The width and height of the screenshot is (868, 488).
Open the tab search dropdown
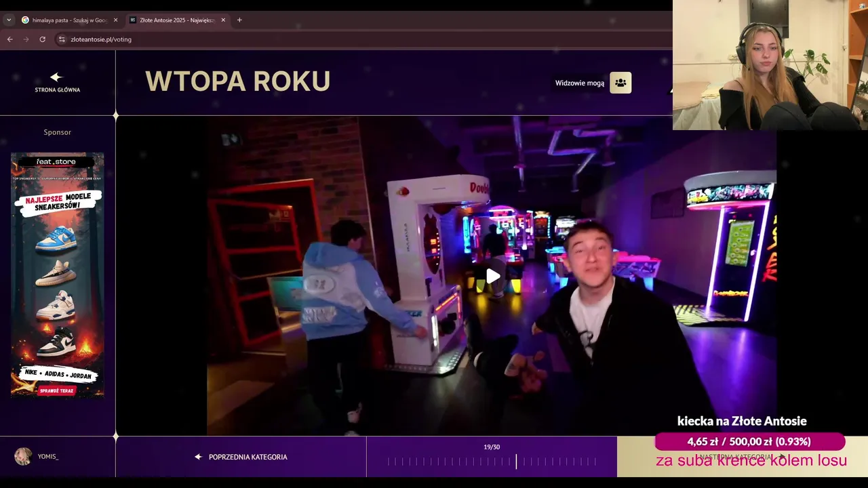click(x=9, y=20)
